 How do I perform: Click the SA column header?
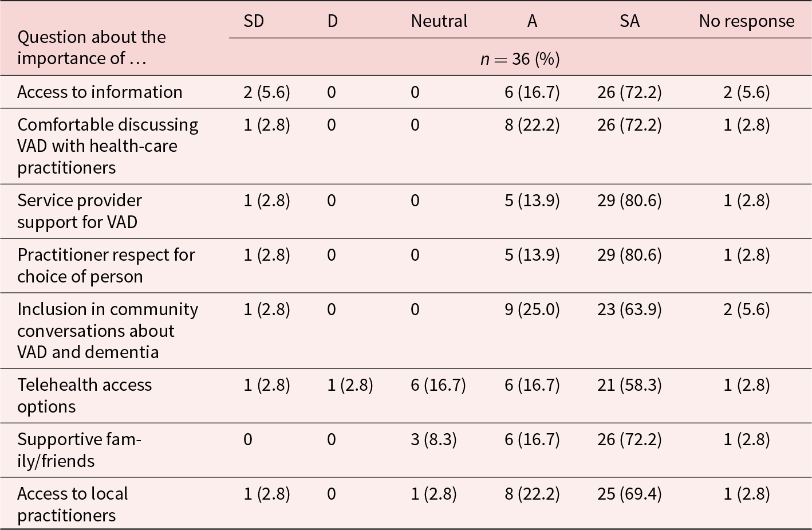(629, 21)
